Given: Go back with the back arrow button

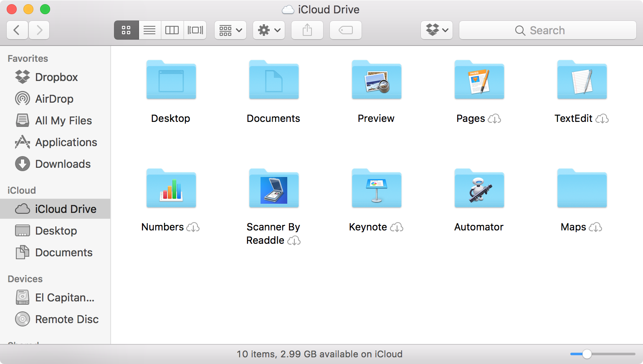Looking at the screenshot, I should 18,30.
